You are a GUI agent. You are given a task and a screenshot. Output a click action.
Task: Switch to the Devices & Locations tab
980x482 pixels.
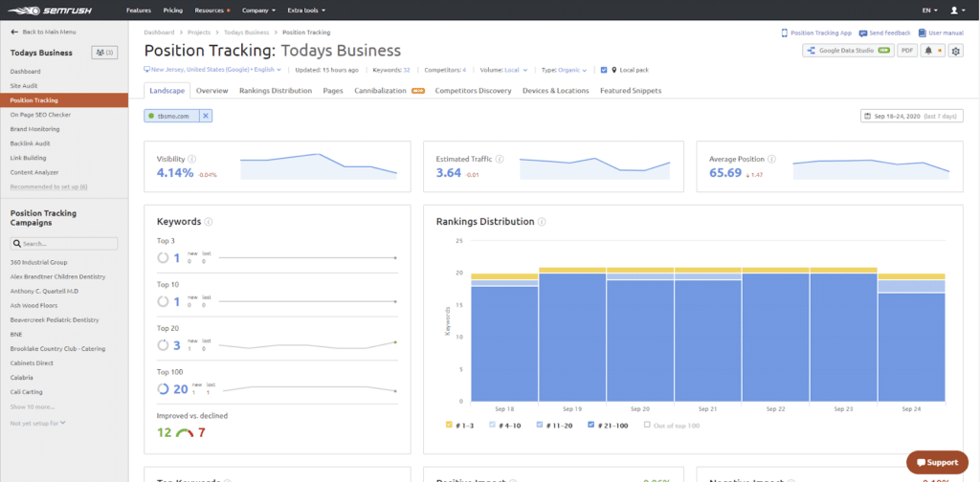556,91
